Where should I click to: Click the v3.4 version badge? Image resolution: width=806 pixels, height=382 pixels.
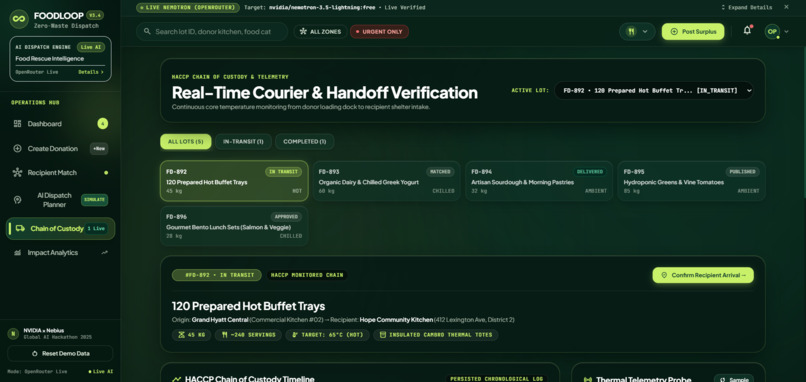[95, 15]
